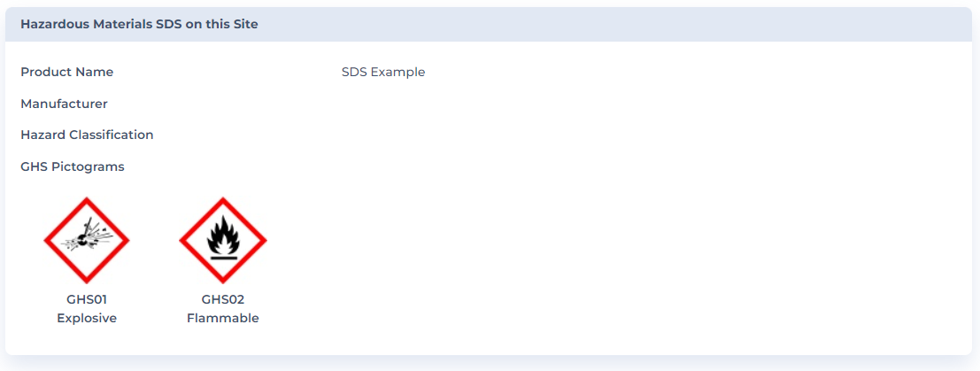Click the empty Hazard Classification value area
980x371 pixels.
[383, 135]
